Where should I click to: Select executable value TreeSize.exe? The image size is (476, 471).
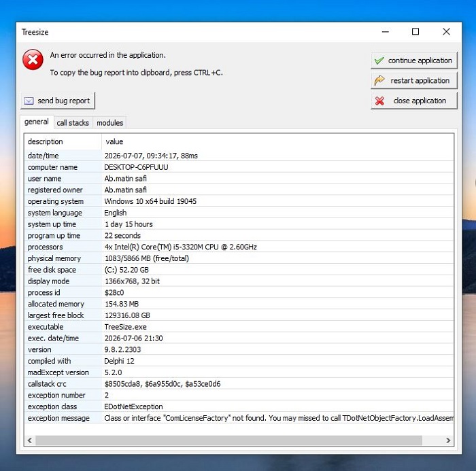(125, 327)
